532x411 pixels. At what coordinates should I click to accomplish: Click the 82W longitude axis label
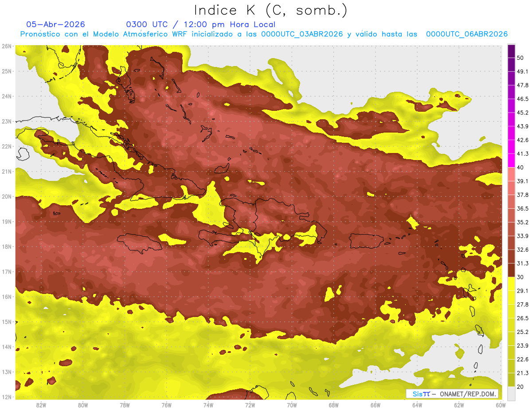coord(41,405)
